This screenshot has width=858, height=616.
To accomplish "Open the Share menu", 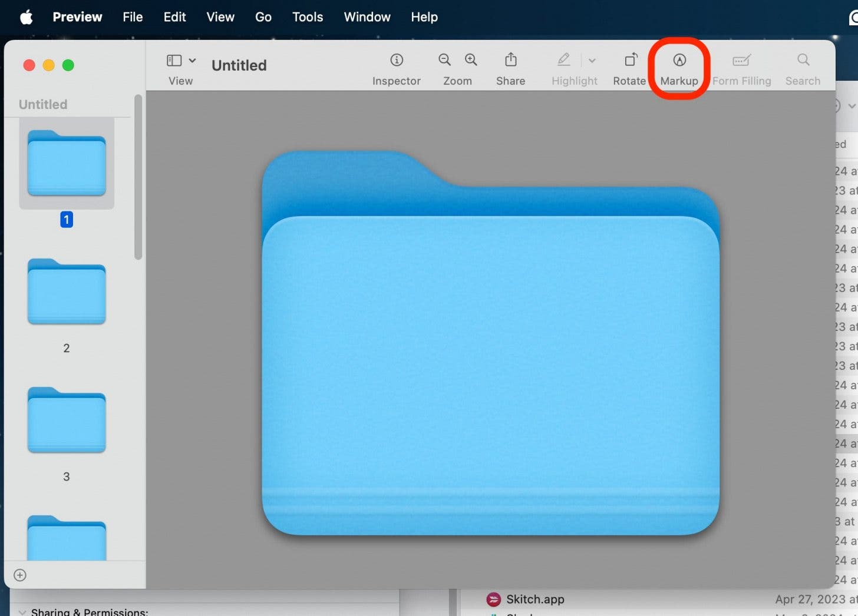I will click(510, 67).
